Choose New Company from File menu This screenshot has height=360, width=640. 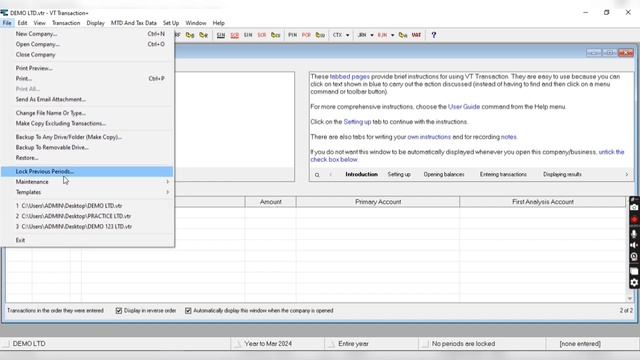pos(87,34)
